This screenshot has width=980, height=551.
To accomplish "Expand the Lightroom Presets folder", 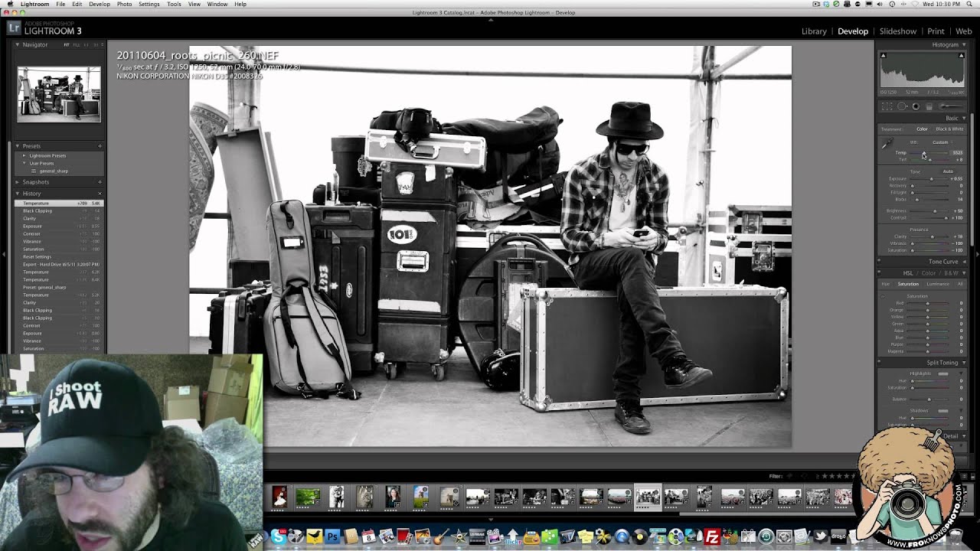I will [x=24, y=155].
